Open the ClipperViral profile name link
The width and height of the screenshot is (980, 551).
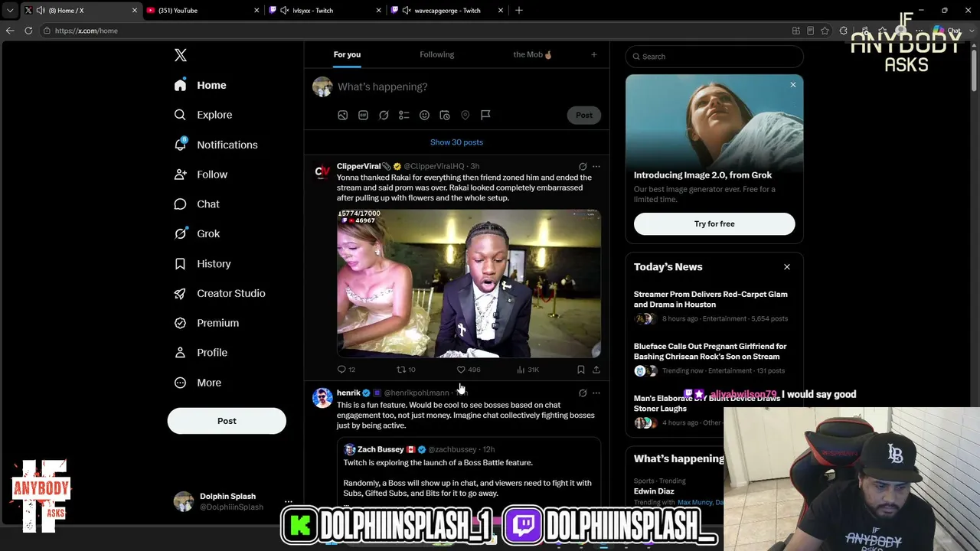(x=358, y=166)
